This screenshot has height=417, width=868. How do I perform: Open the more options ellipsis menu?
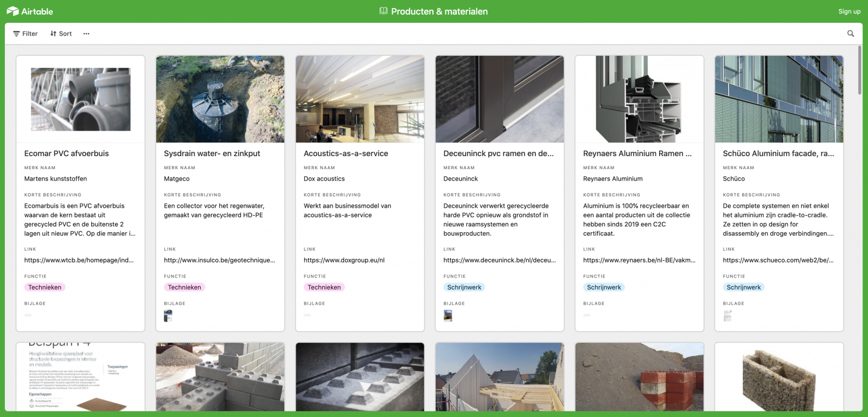pyautogui.click(x=86, y=34)
